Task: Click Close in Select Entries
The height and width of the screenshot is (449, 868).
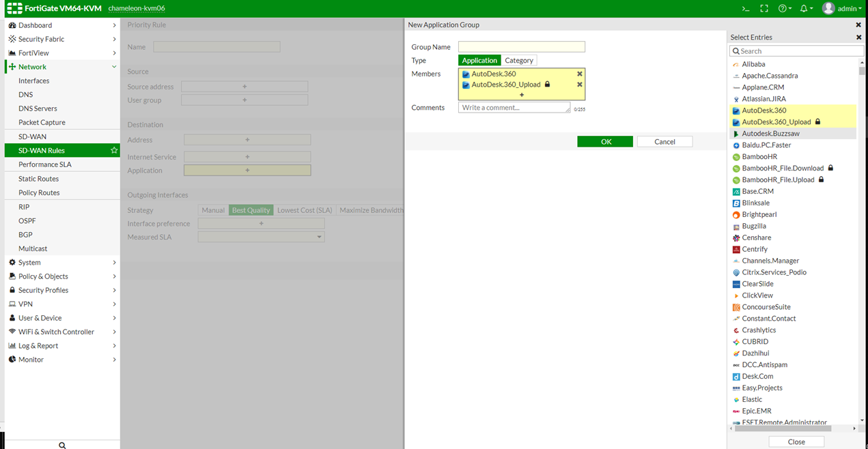Action: 796,441
